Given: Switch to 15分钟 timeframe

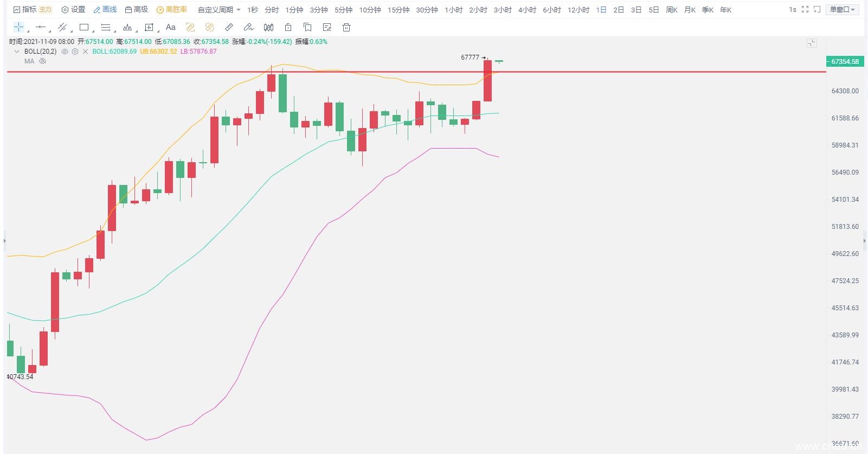Looking at the screenshot, I should pos(398,10).
